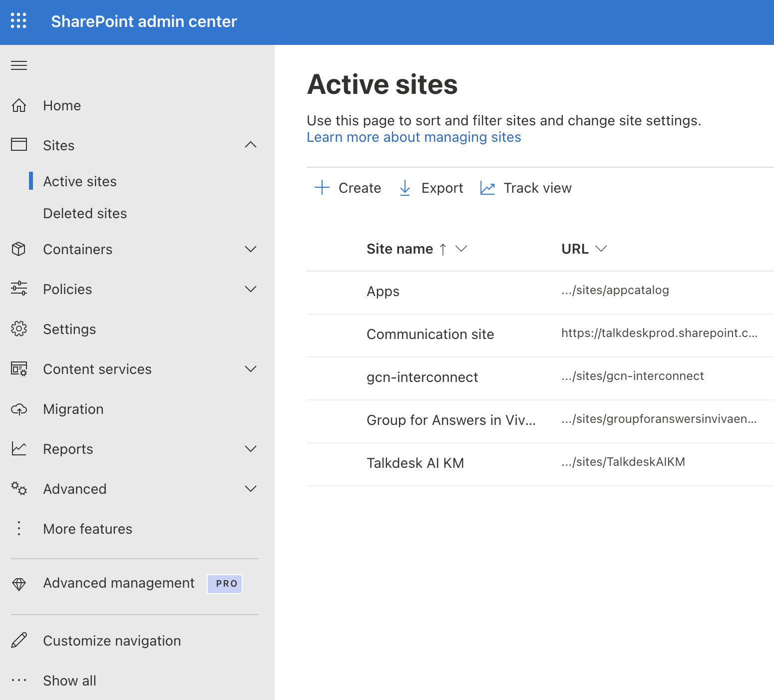Open the URL column dropdown

tap(602, 248)
